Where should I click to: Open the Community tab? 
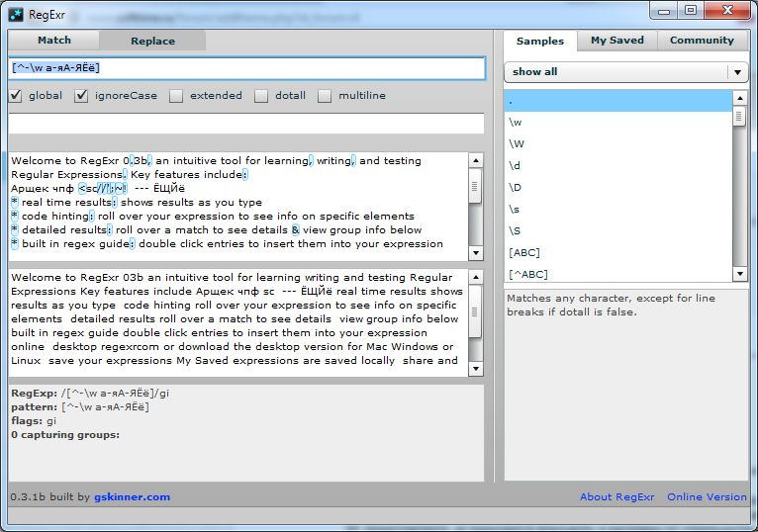(702, 41)
